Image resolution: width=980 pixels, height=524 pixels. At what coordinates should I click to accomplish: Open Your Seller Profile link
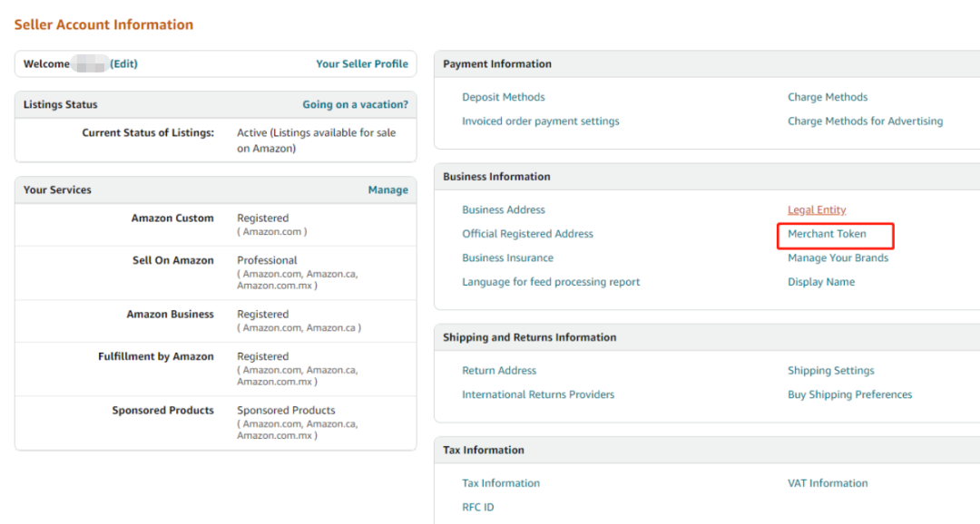coord(362,63)
